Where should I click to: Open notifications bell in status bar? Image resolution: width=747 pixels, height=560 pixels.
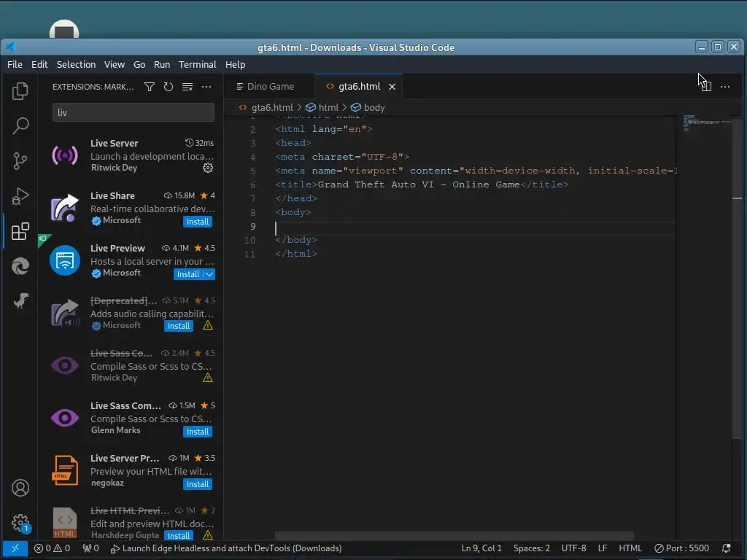pyautogui.click(x=726, y=548)
